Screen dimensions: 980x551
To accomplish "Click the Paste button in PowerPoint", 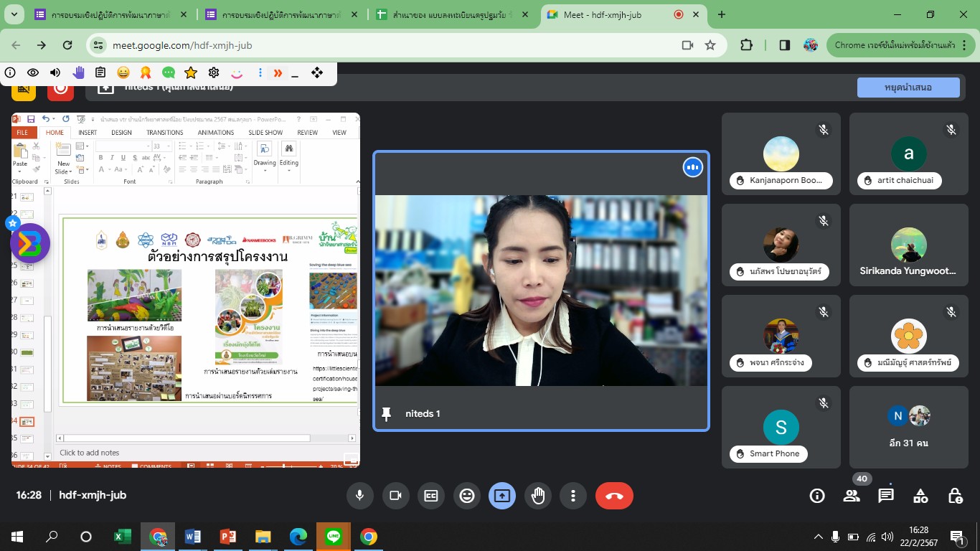I will click(x=20, y=156).
